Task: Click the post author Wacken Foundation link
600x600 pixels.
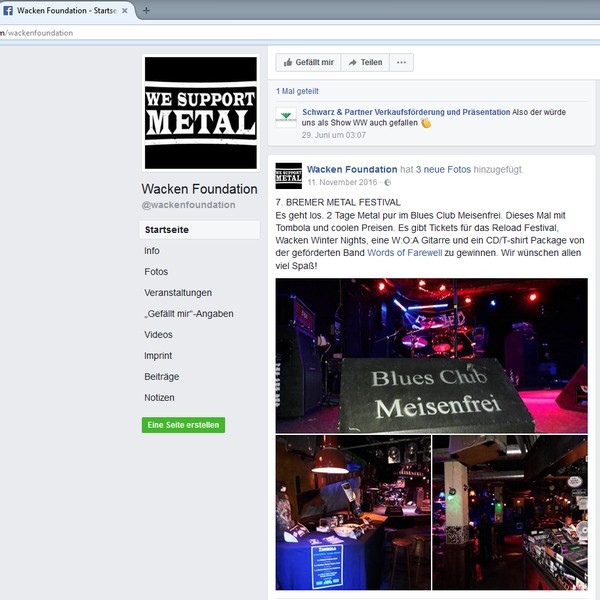Action: [x=352, y=170]
